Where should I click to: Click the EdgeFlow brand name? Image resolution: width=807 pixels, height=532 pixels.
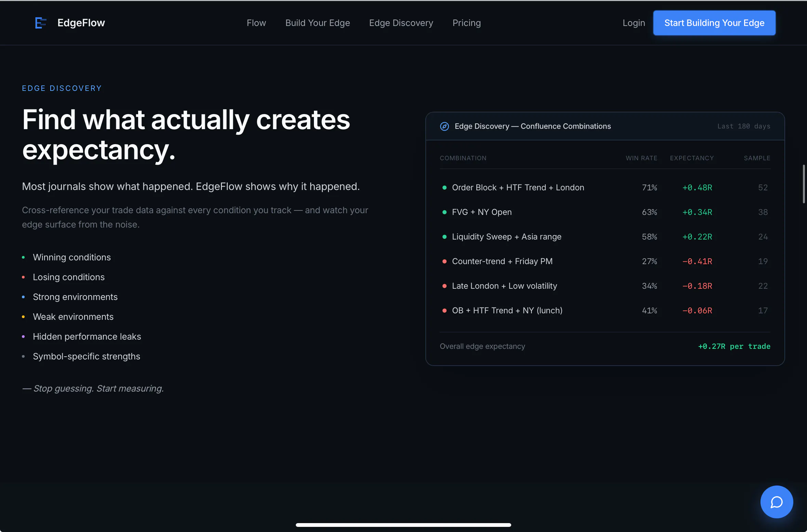coord(81,23)
